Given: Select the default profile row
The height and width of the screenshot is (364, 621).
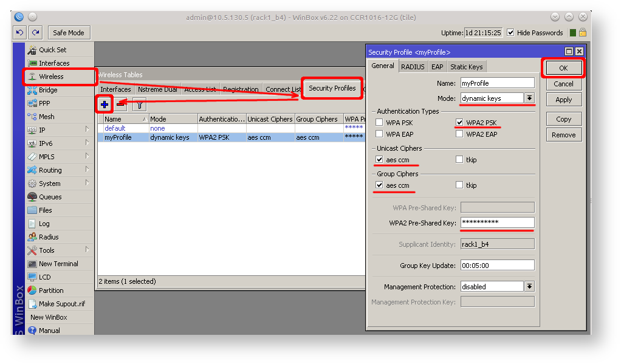Looking at the screenshot, I should [115, 128].
